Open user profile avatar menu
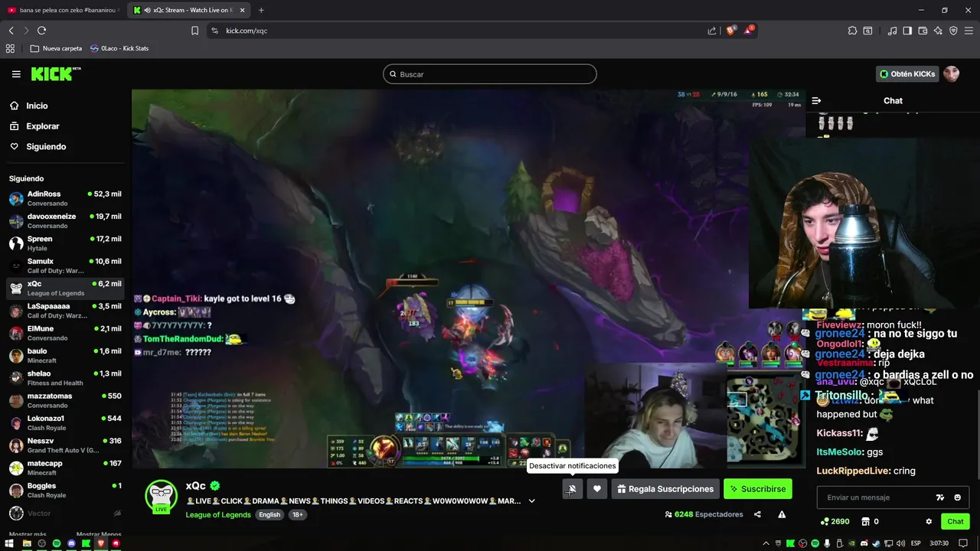The width and height of the screenshot is (980, 551). point(951,74)
